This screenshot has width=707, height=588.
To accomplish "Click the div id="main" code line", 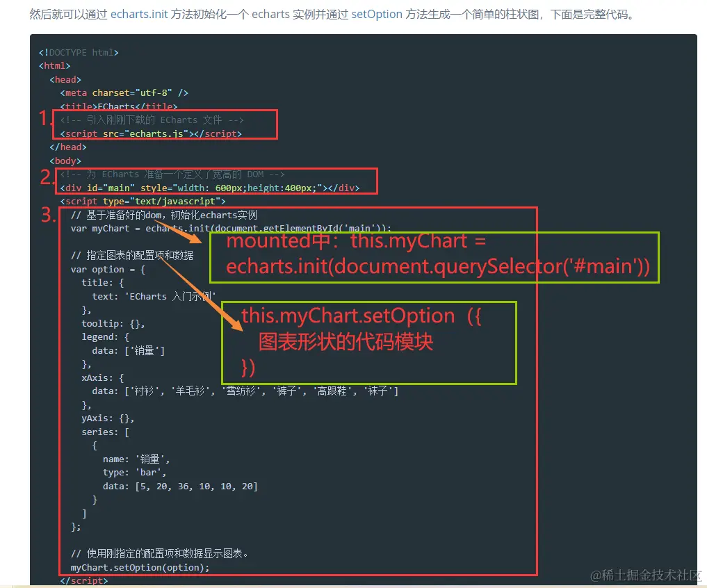I will pyautogui.click(x=210, y=188).
